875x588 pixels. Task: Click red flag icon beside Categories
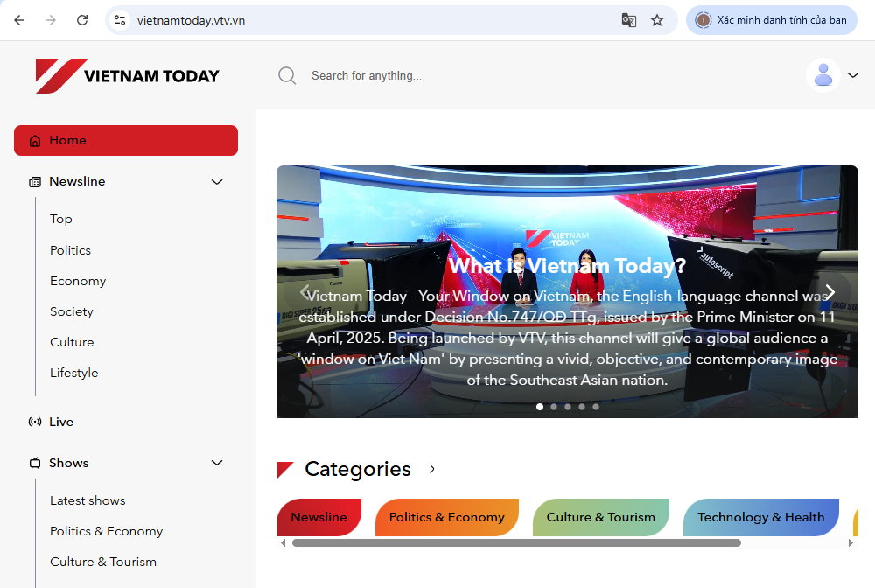click(284, 470)
